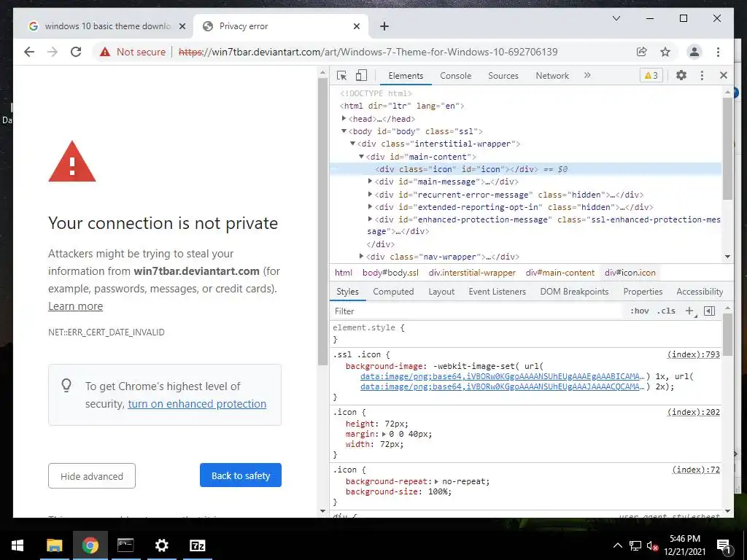The width and height of the screenshot is (747, 560).
Task: Expand the head element node
Action: 344,119
